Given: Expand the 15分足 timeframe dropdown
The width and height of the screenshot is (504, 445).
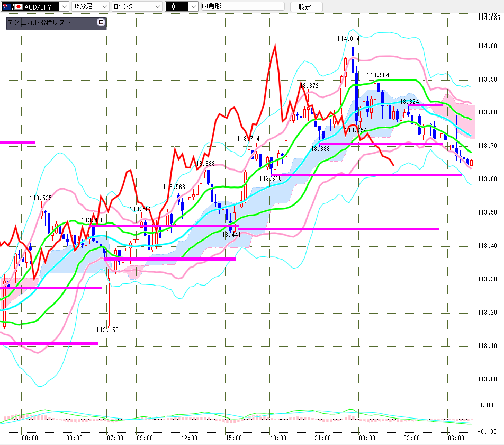Looking at the screenshot, I should [91, 6].
